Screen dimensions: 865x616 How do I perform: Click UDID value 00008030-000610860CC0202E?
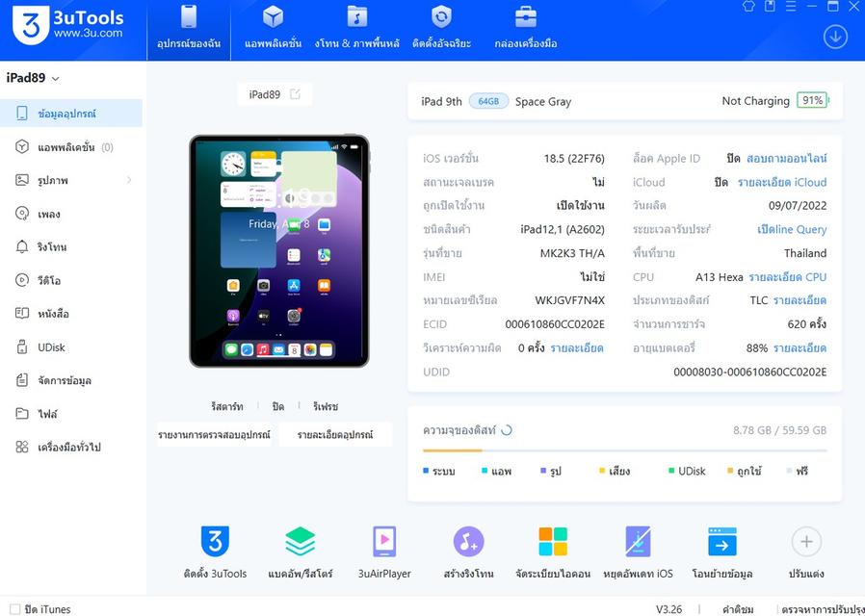point(750,372)
